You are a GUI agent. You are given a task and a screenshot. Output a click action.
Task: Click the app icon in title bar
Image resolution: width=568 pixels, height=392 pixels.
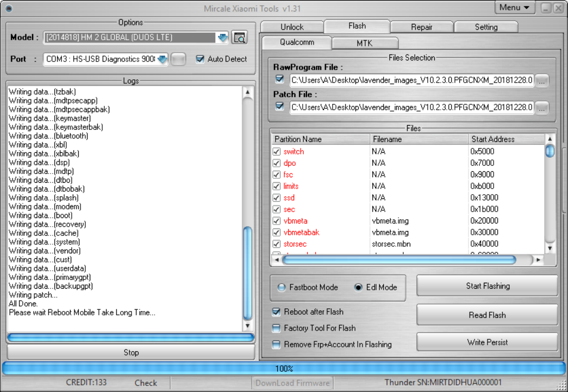[9, 8]
